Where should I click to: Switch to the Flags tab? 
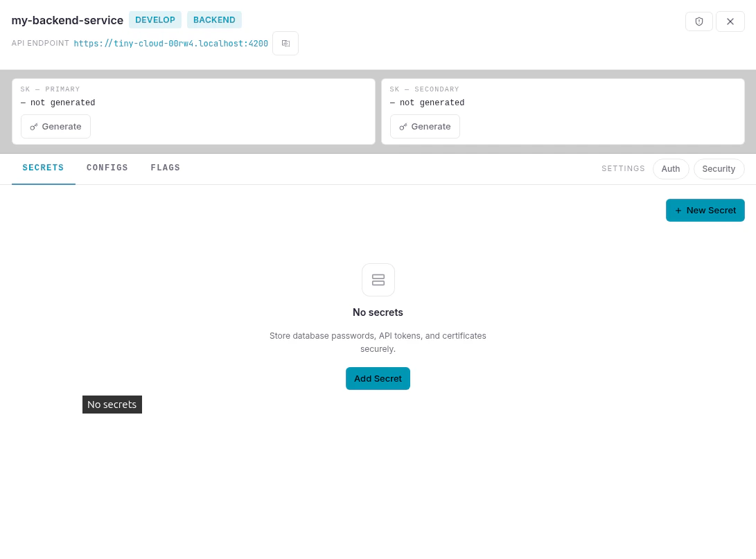[x=166, y=168]
